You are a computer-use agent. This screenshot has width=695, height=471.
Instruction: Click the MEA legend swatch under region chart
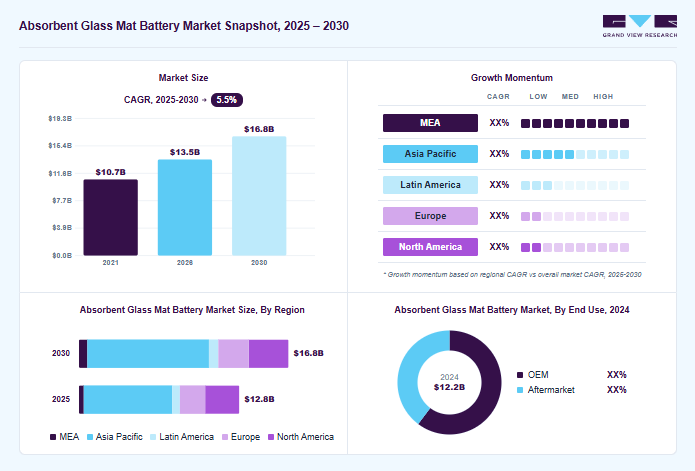tap(53, 437)
